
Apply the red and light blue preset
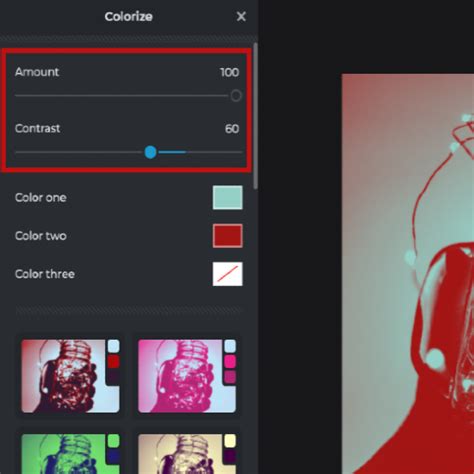click(70, 376)
